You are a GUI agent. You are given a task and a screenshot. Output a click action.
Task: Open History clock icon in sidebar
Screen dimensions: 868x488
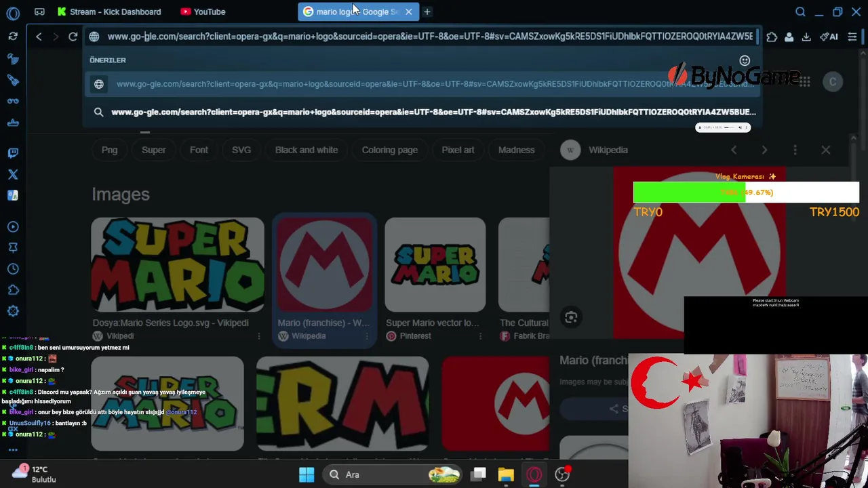[x=13, y=269]
